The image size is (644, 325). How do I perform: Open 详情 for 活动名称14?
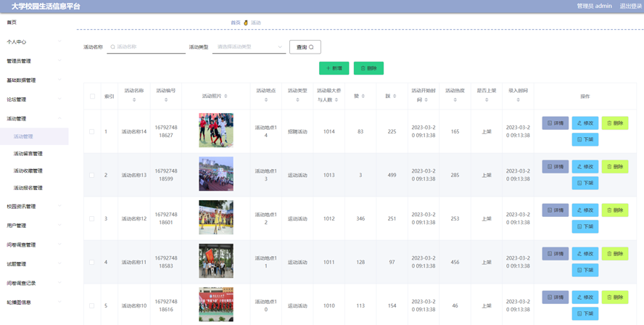(556, 123)
